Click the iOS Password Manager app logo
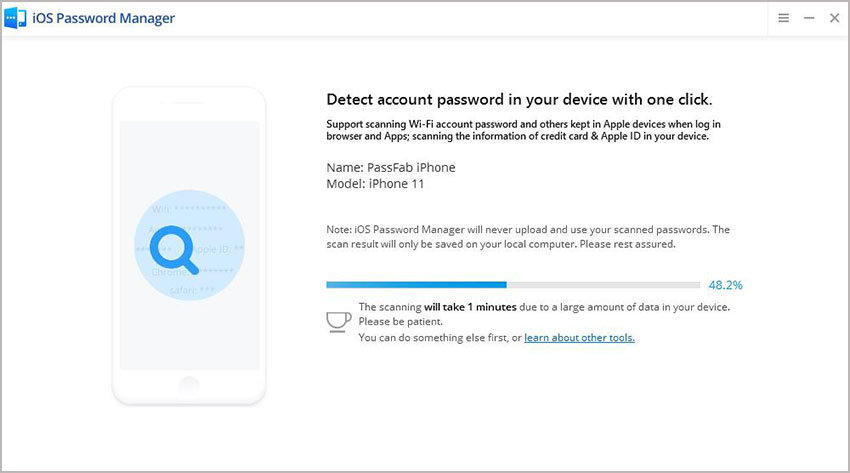The height and width of the screenshot is (473, 850). pos(17,18)
